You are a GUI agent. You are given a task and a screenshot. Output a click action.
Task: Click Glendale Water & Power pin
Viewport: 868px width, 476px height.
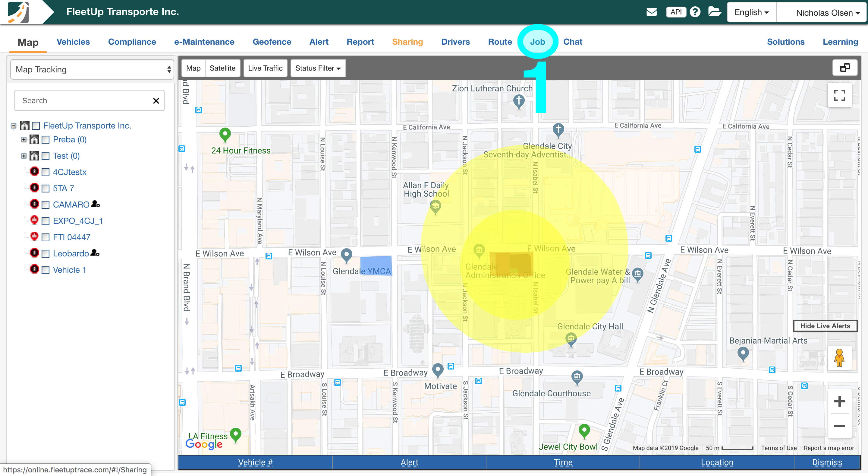click(637, 275)
